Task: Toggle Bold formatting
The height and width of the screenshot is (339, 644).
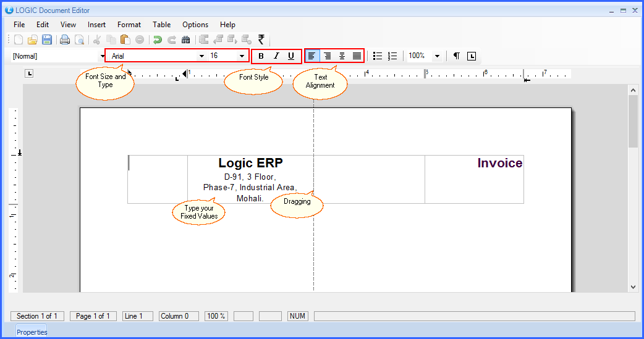Action: [x=261, y=56]
